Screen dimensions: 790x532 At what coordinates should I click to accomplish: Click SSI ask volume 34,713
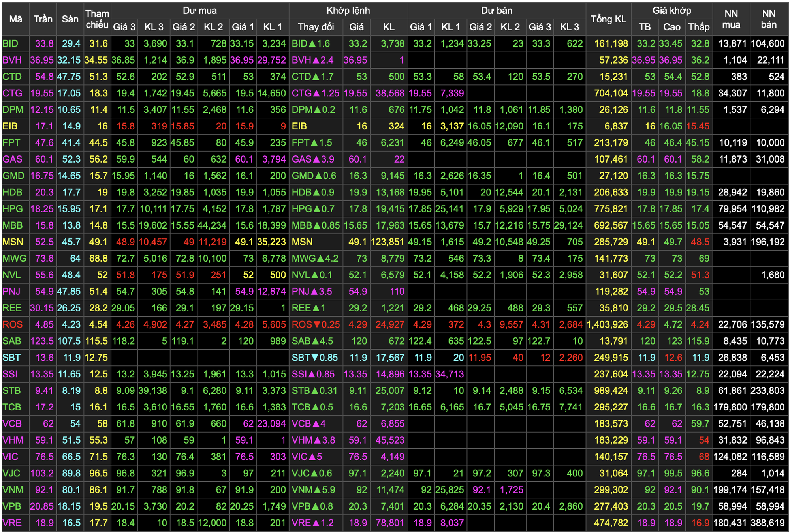coord(450,374)
